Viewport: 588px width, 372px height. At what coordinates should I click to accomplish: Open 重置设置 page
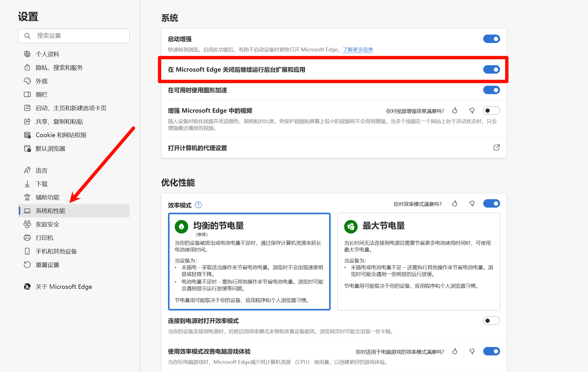(74, 265)
